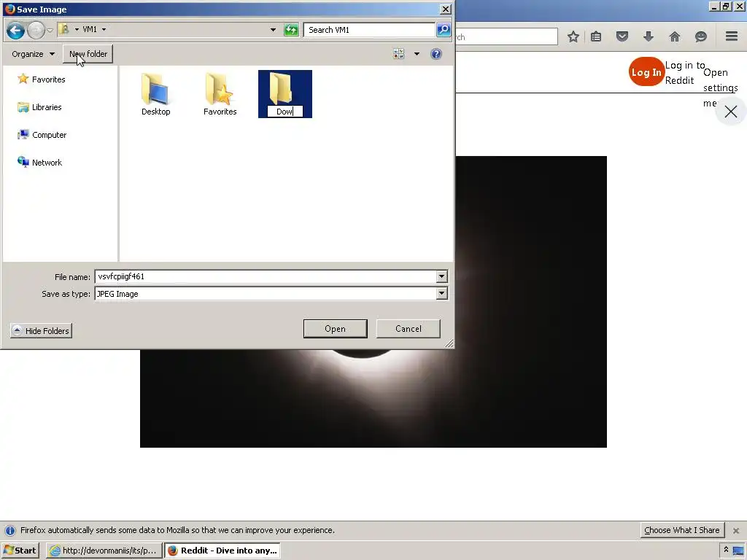Click the folder icon in the address bar

pos(64,29)
